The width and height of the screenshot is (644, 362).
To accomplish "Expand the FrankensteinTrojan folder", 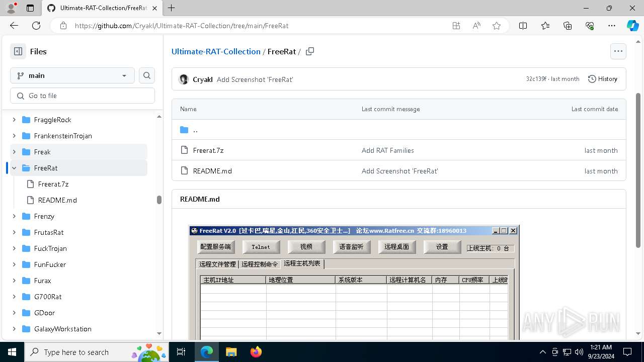I will (x=14, y=136).
